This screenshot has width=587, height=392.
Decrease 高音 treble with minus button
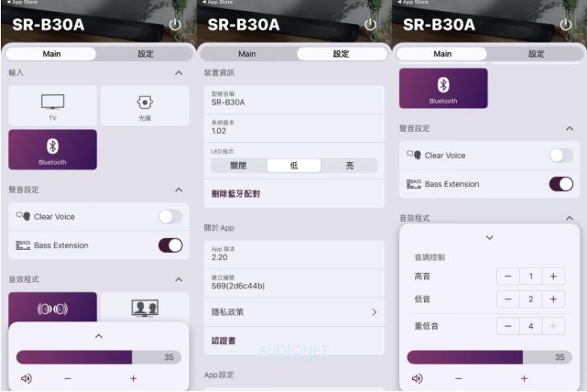click(x=508, y=276)
